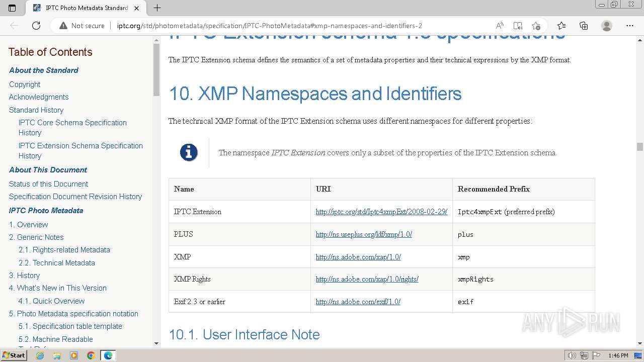
Task: Open 2.1. Rights-related Metadata
Action: click(64, 250)
